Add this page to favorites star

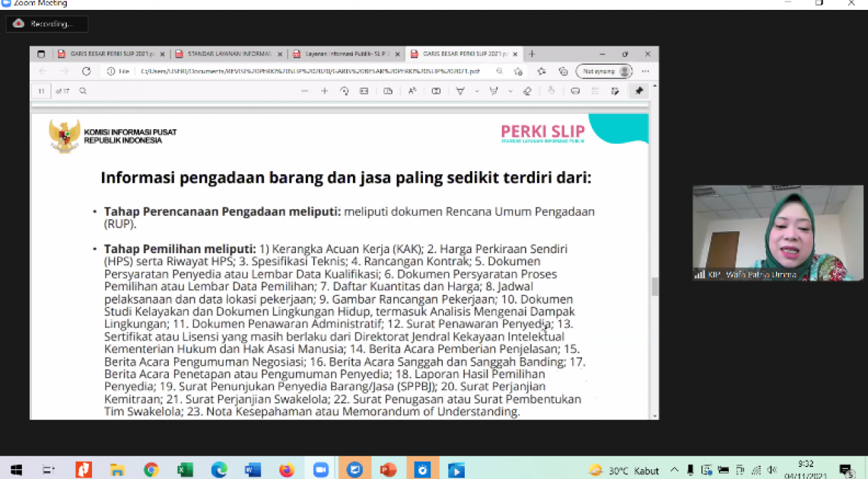coord(518,71)
